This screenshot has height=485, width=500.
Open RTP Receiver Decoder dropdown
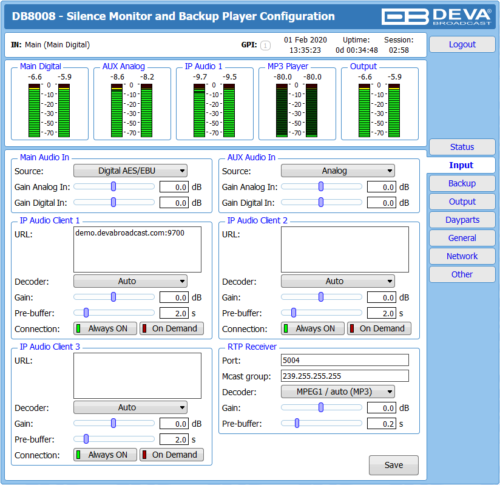tap(338, 392)
